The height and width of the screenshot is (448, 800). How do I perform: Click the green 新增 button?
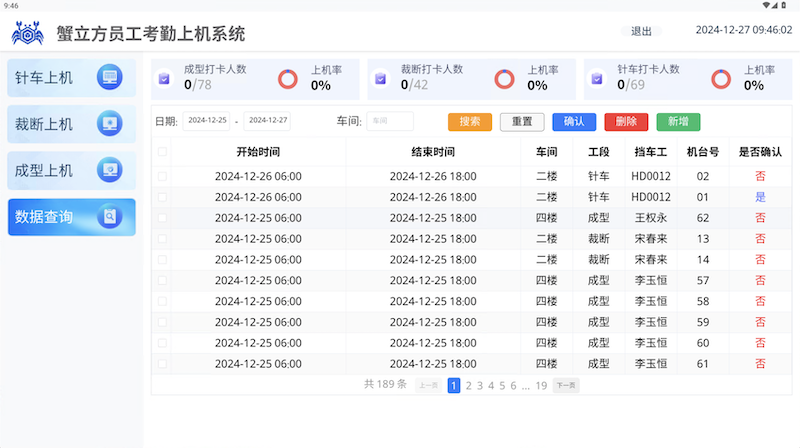[x=678, y=122]
